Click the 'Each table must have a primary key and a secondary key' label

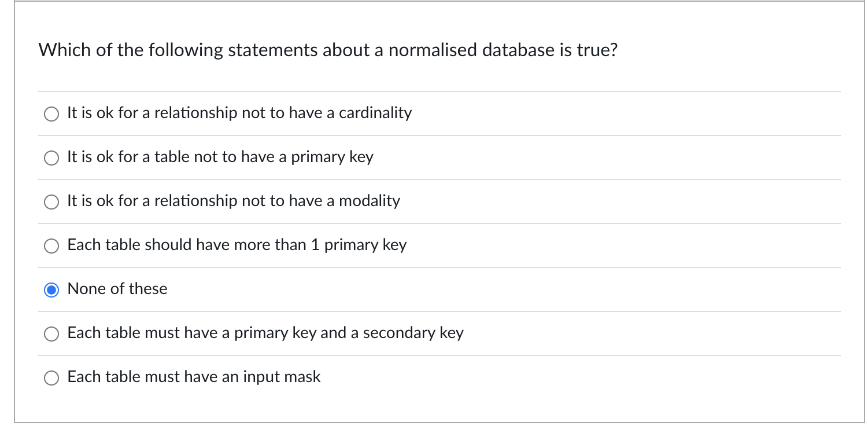coord(265,333)
